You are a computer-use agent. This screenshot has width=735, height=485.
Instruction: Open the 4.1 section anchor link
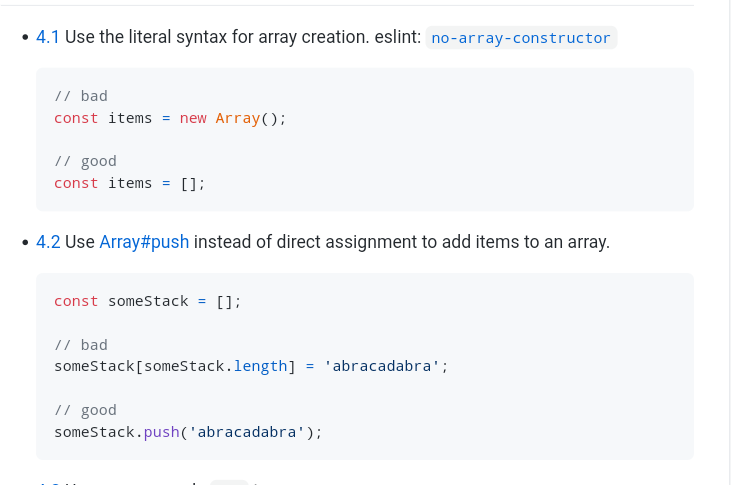pyautogui.click(x=48, y=37)
